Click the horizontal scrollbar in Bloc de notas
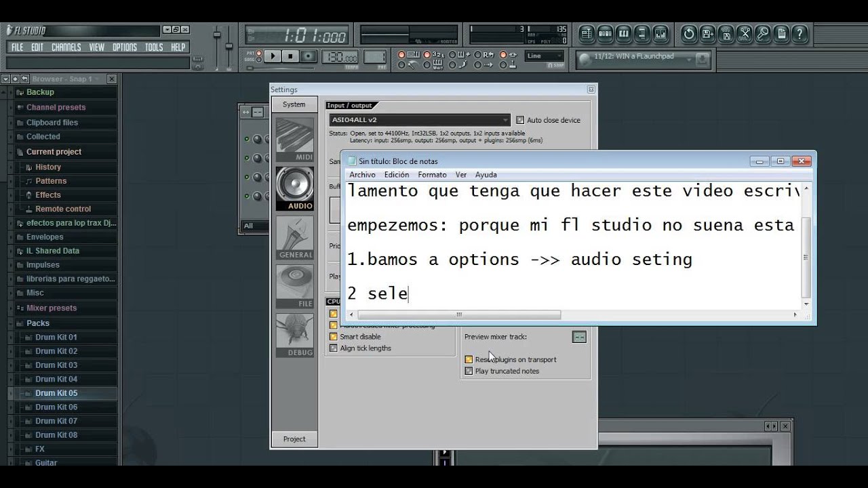This screenshot has height=488, width=868. pos(459,314)
